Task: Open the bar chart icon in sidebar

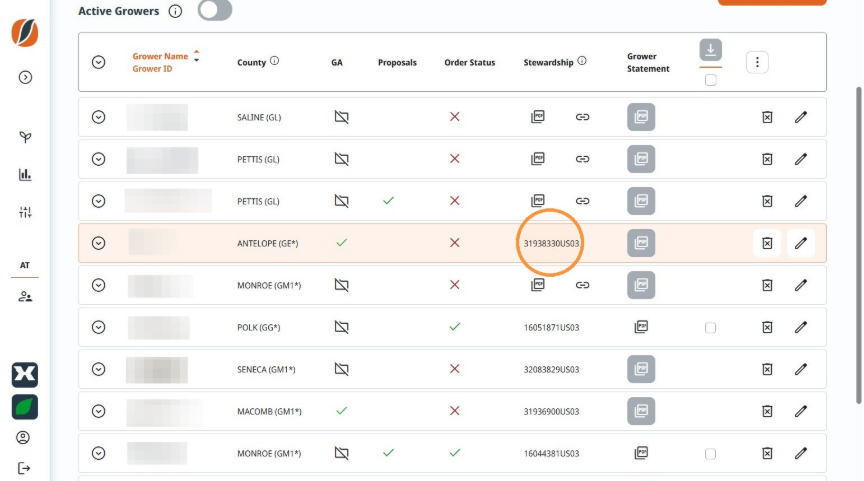Action: [25, 175]
